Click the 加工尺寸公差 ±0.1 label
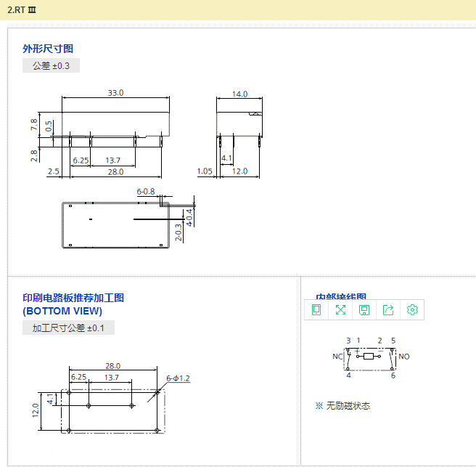The width and height of the screenshot is (476, 467). (68, 328)
